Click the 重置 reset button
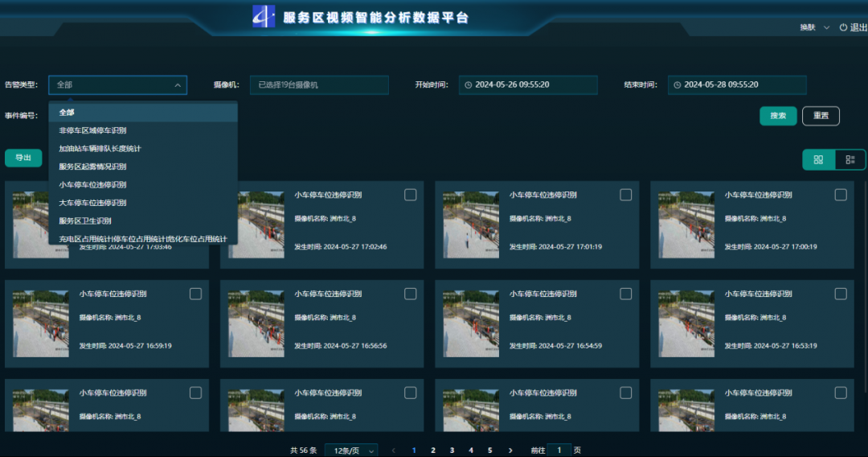Screen dimensions: 868x457 point(821,116)
